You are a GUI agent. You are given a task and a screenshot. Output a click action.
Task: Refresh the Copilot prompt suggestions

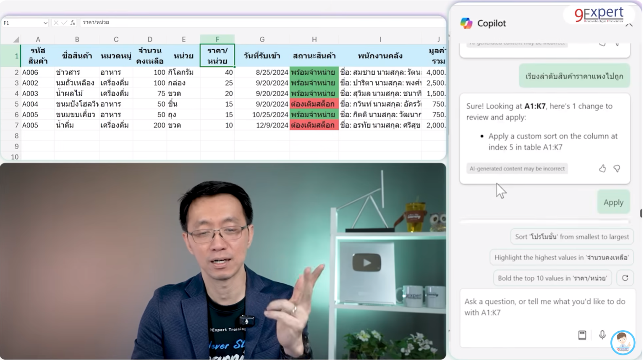[625, 278]
